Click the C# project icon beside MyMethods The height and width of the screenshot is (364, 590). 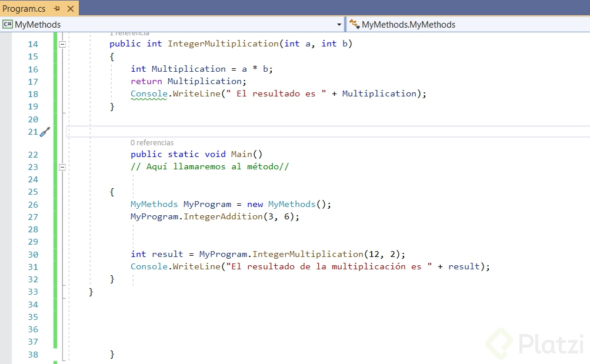click(7, 25)
